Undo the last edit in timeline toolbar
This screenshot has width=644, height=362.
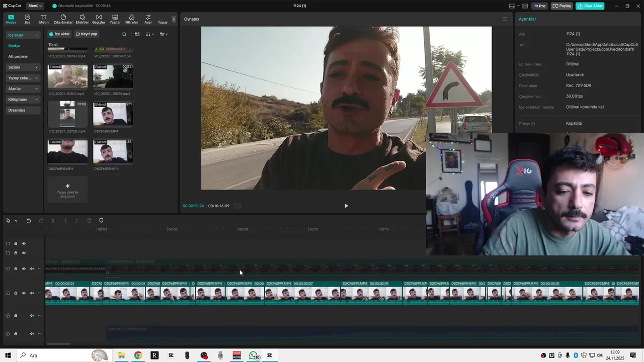[x=29, y=221]
